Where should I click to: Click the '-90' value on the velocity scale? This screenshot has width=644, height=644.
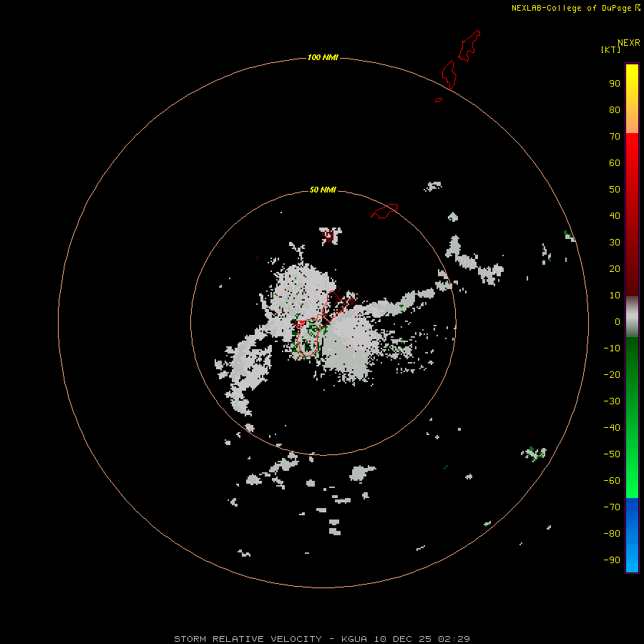[612, 560]
